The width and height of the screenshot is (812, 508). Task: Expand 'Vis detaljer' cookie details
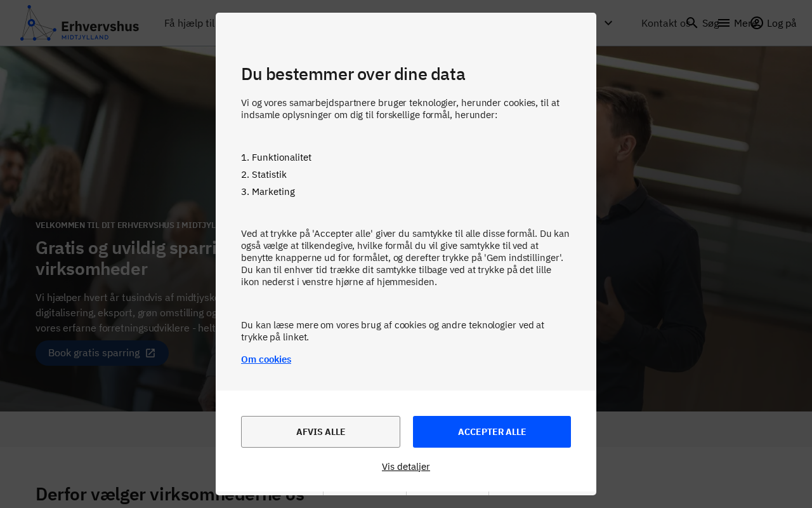pos(406,467)
